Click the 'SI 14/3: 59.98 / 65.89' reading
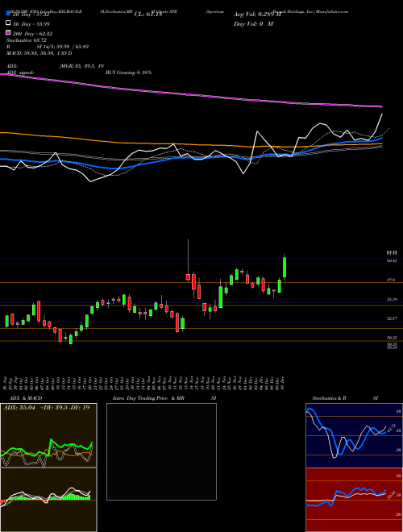The image size is (403, 532). [x=63, y=47]
